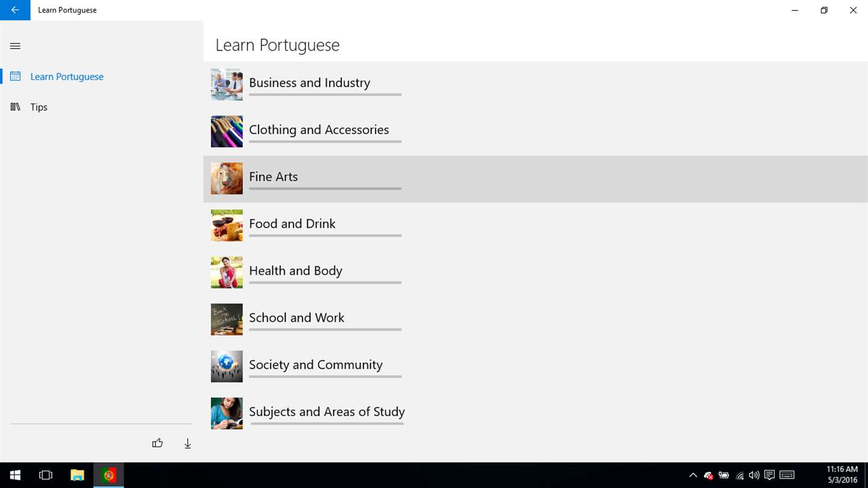Toggle the hamburger navigation menu

(x=15, y=46)
